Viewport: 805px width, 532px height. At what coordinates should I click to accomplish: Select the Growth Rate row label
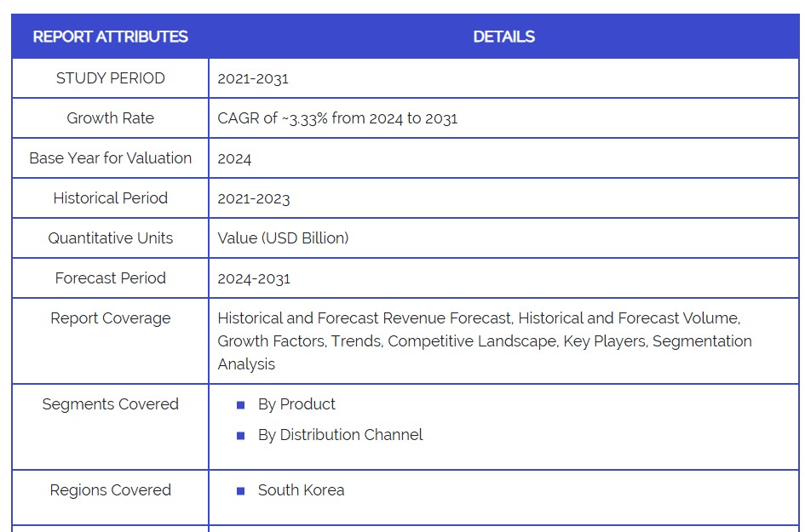110,118
